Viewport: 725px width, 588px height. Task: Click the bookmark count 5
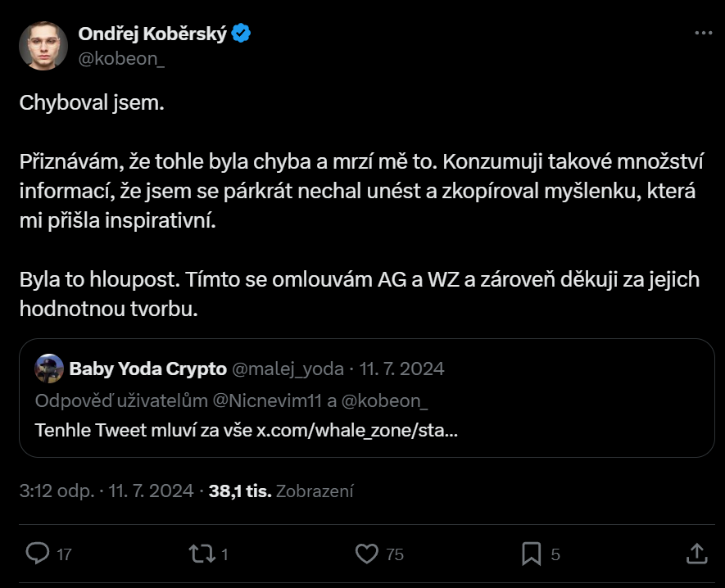pos(555,554)
